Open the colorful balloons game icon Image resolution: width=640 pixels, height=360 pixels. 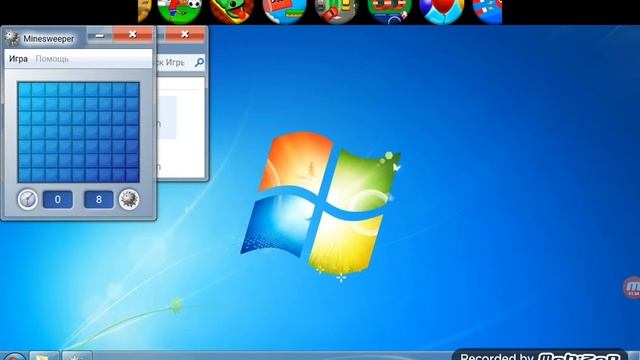(442, 10)
